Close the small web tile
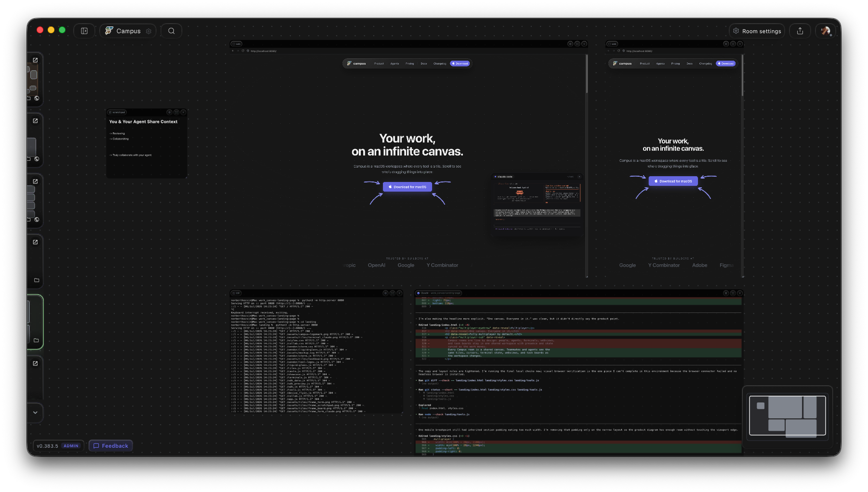 pyautogui.click(x=740, y=44)
